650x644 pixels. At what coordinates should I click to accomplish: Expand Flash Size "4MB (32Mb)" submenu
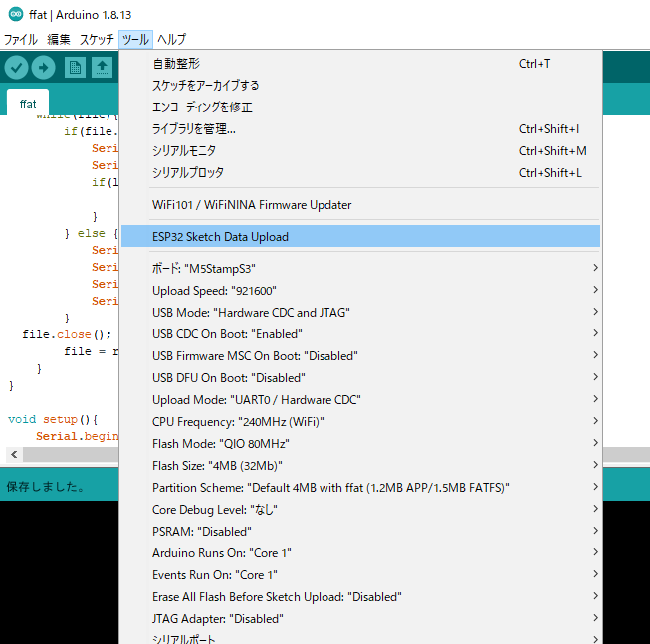tap(360, 466)
